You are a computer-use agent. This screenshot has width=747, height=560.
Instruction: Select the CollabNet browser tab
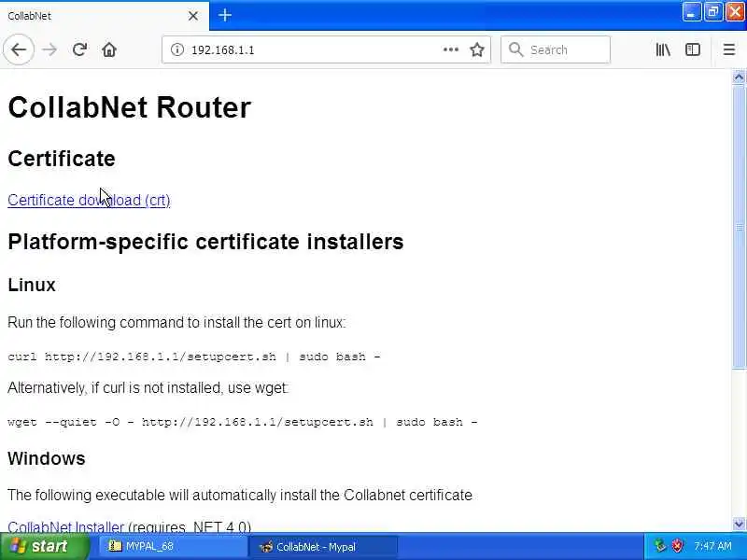click(x=104, y=16)
